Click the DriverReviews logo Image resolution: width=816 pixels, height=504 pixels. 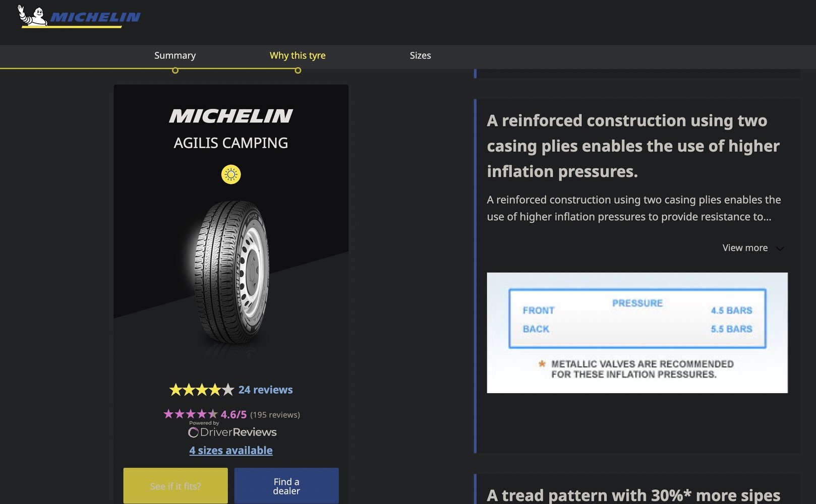232,432
